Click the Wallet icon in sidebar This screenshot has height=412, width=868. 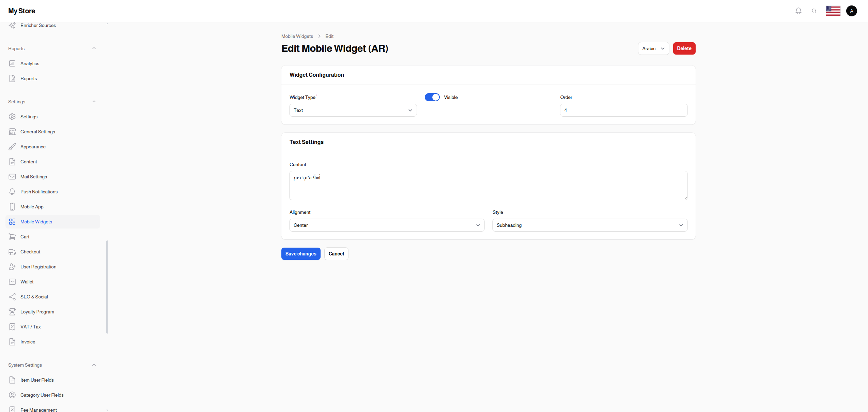(x=12, y=282)
